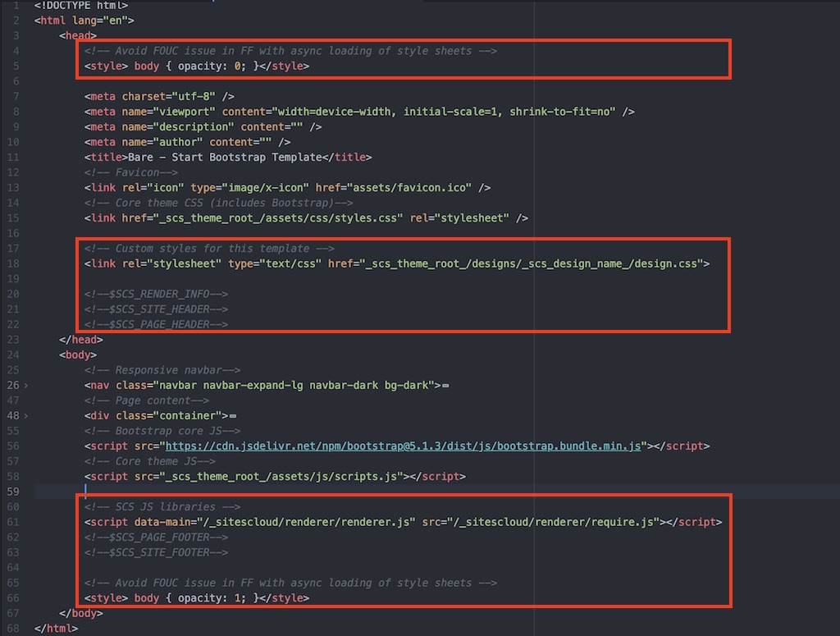The height and width of the screenshot is (636, 840).
Task: Open the bootstrap bundle CDN link
Action: (x=404, y=446)
